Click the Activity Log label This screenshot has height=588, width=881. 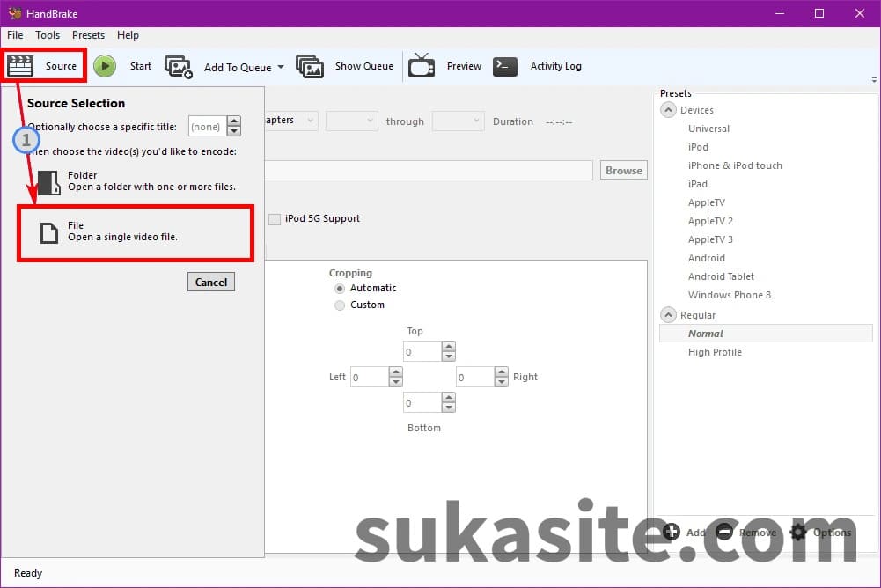click(x=555, y=66)
